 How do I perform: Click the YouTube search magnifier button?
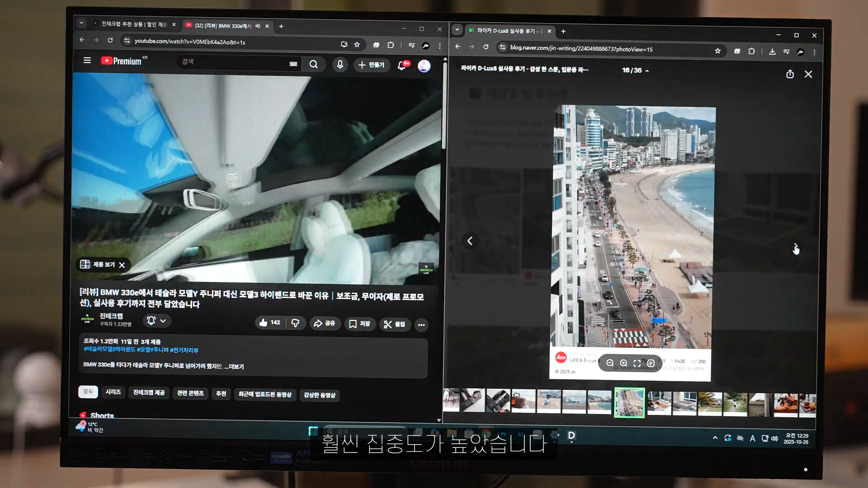[x=313, y=65]
